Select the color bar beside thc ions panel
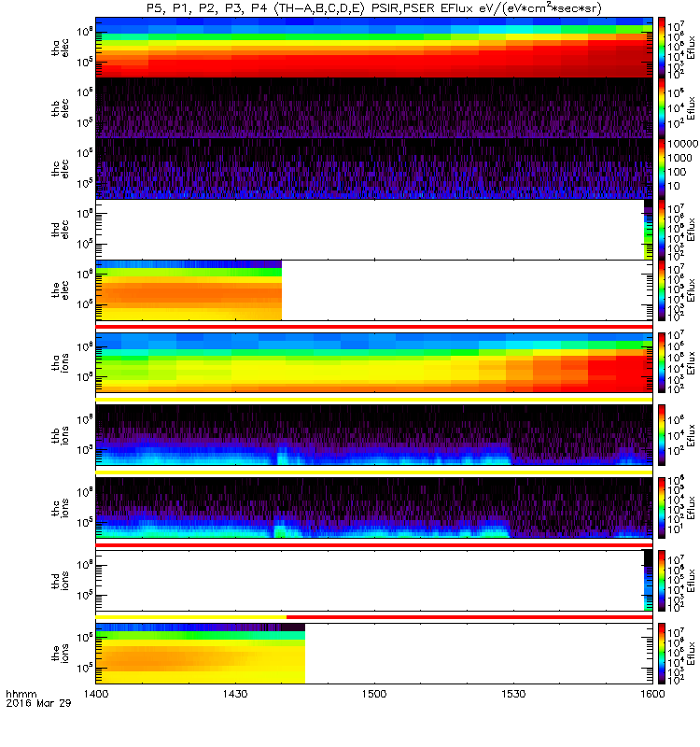 [x=662, y=508]
